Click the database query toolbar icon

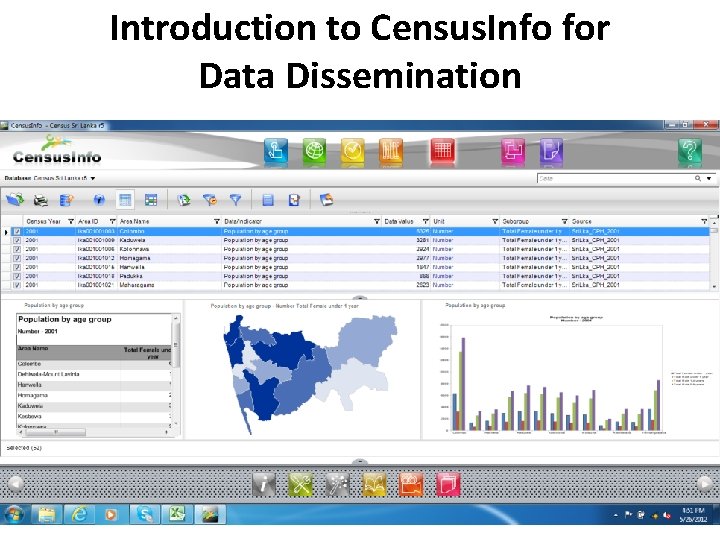pyautogui.click(x=67, y=200)
